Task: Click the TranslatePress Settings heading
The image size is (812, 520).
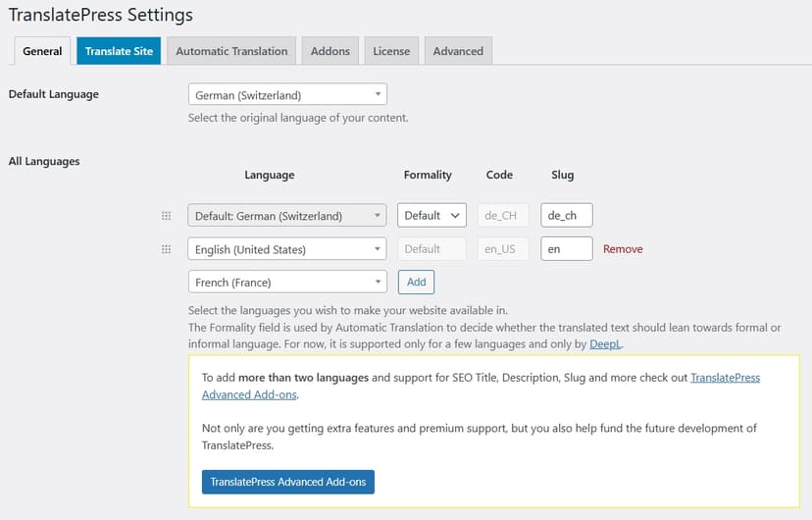Action: pos(100,15)
